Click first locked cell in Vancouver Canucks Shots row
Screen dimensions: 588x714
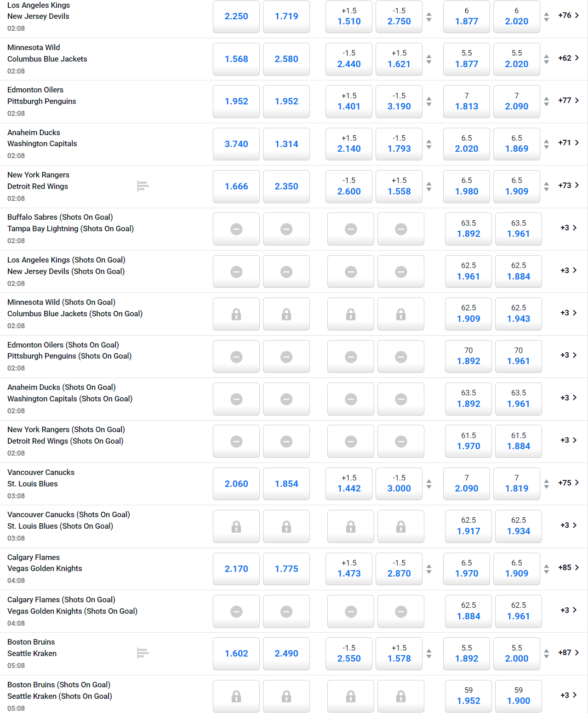(x=236, y=526)
